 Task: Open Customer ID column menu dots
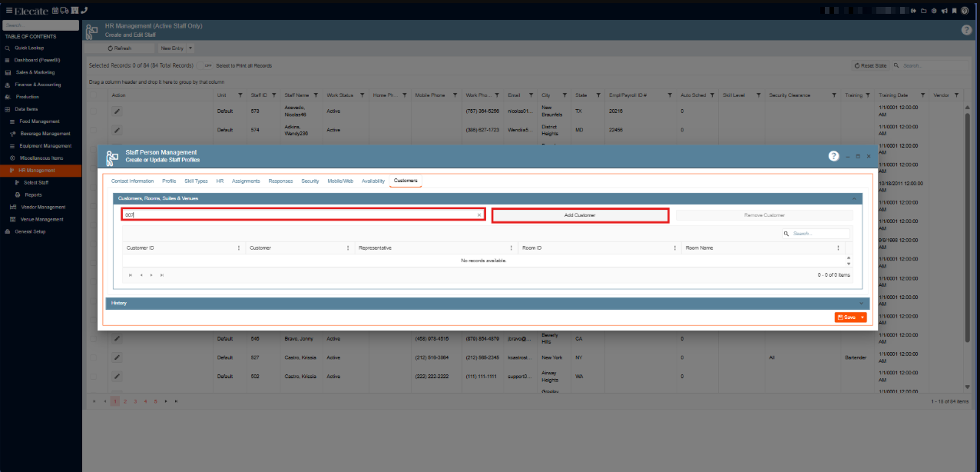tap(239, 248)
